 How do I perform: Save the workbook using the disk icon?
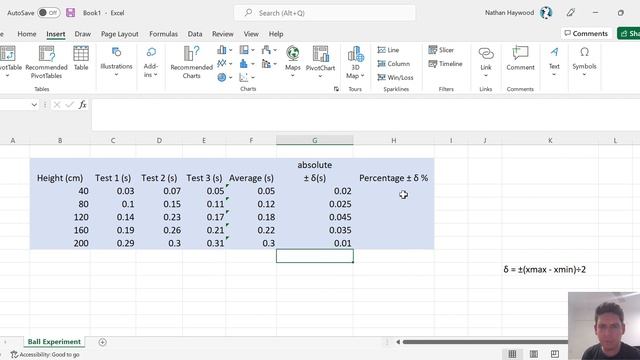(x=71, y=13)
